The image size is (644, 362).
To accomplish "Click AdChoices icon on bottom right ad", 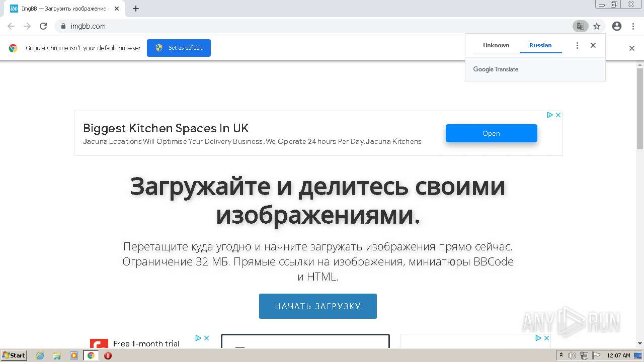I will click(538, 338).
